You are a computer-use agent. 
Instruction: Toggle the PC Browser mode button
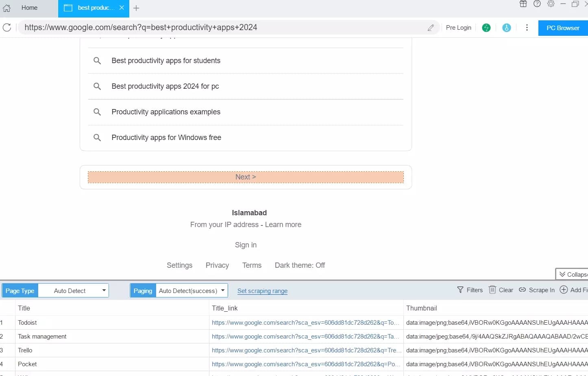point(563,28)
